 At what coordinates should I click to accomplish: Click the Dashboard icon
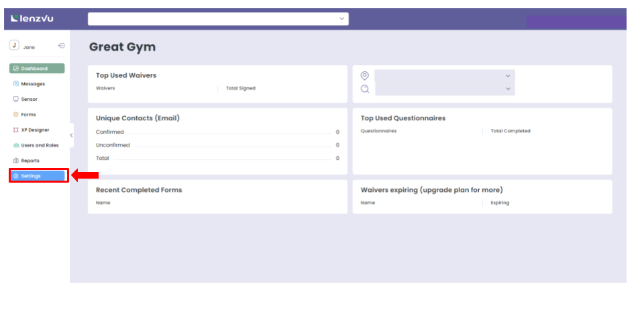pyautogui.click(x=16, y=68)
